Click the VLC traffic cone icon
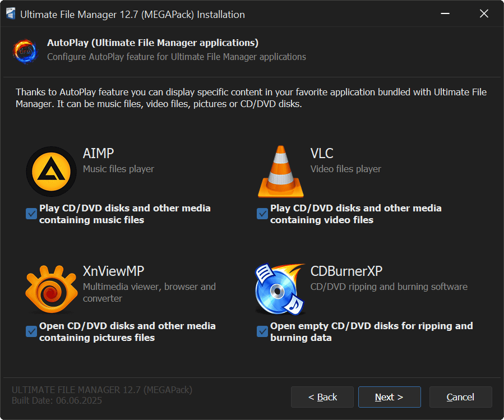Viewport: 504px width, 420px height. 280,172
